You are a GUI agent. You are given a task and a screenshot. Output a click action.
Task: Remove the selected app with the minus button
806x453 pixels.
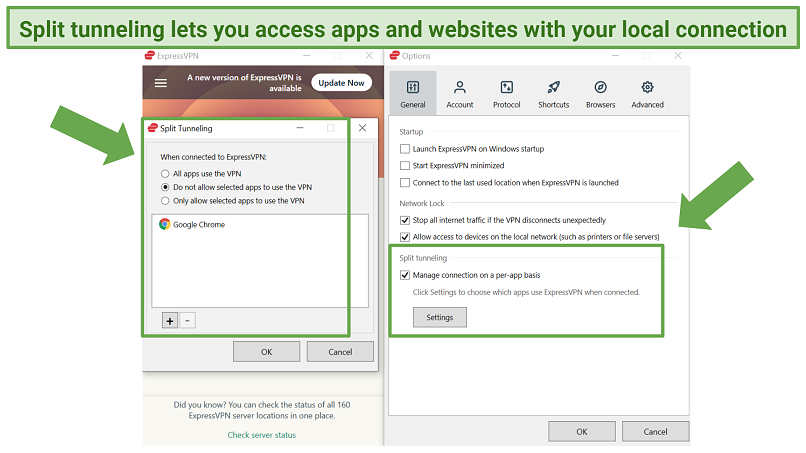[x=187, y=320]
